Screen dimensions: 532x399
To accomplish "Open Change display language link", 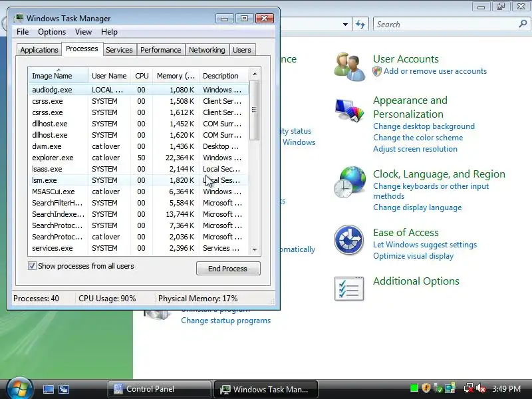I will (418, 207).
